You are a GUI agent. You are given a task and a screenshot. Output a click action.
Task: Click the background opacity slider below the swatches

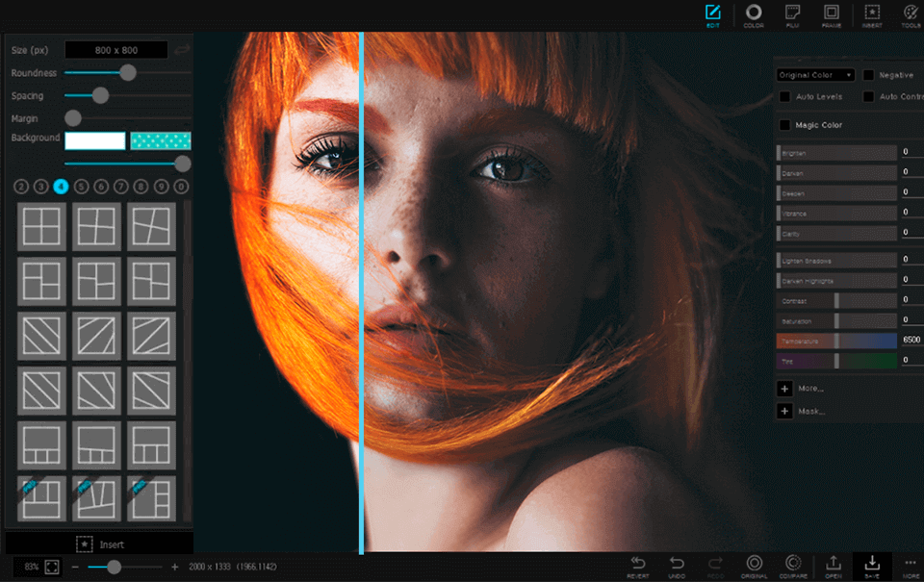point(127,164)
